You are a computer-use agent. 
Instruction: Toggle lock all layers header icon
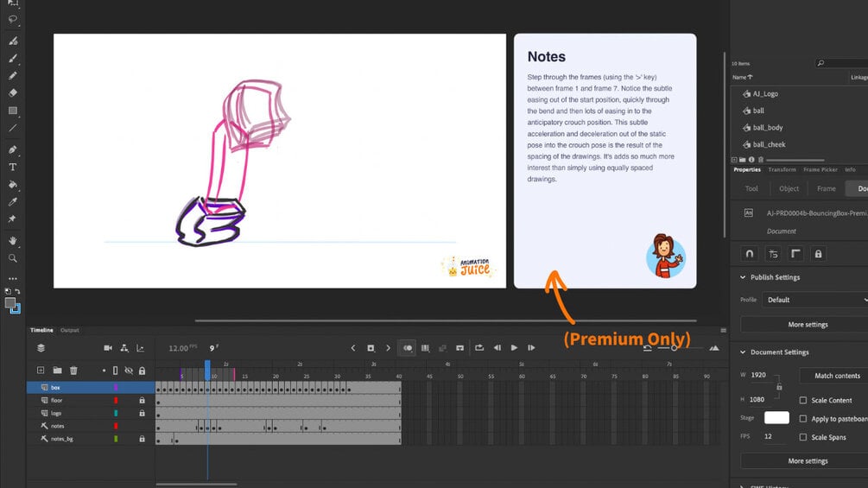143,371
